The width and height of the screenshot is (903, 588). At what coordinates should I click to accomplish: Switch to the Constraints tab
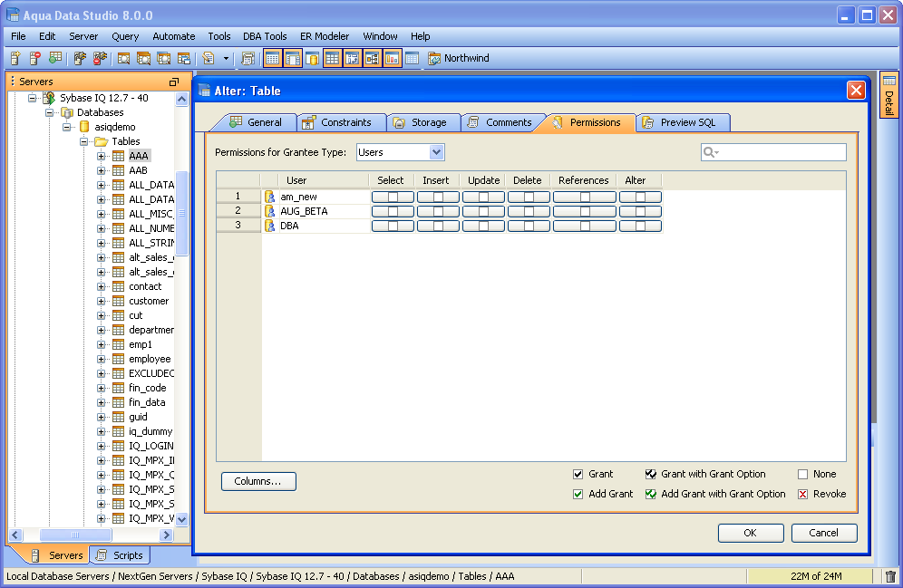pos(340,122)
